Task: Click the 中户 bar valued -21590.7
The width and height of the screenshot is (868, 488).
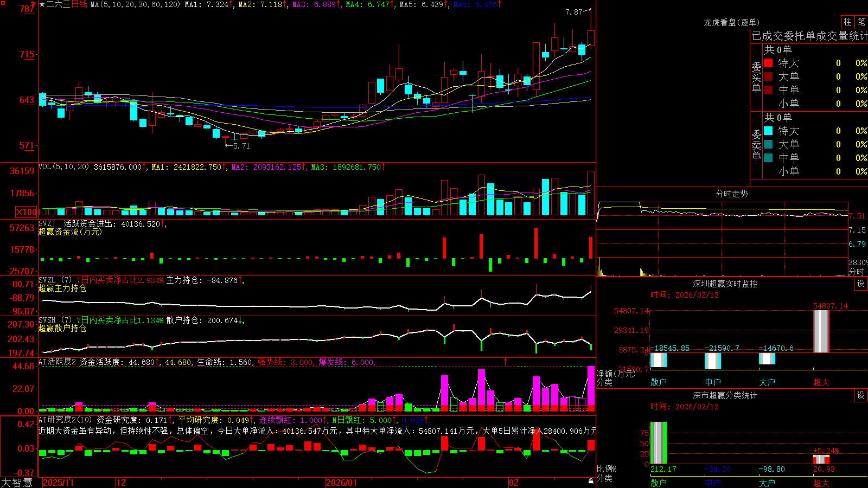Action: point(713,361)
